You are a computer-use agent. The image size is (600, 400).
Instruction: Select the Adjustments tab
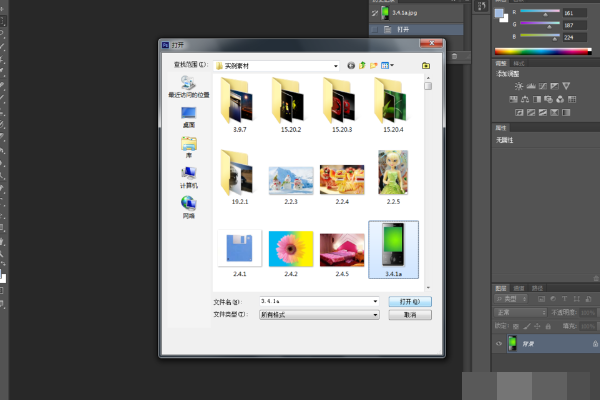(501, 64)
